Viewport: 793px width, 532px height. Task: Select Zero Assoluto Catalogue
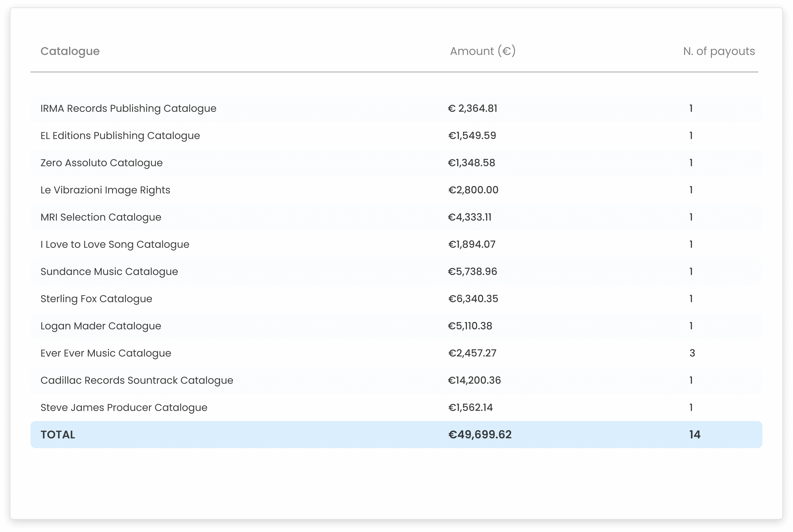click(x=101, y=163)
